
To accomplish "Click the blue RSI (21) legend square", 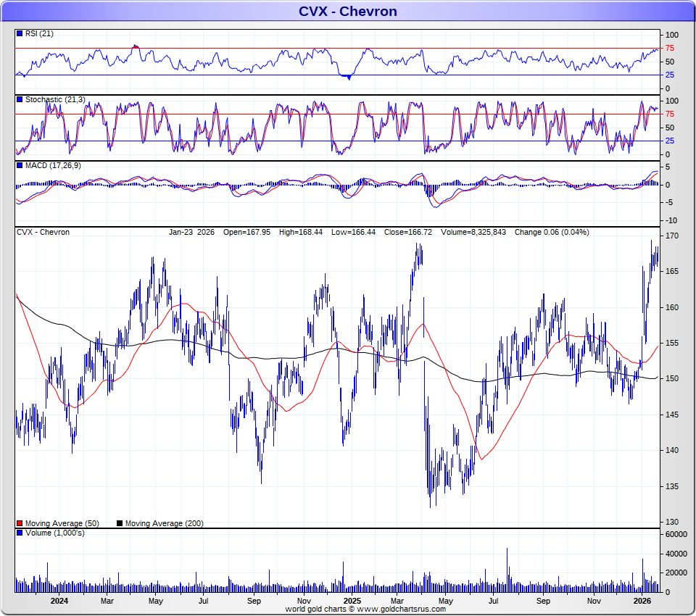I will [20, 33].
